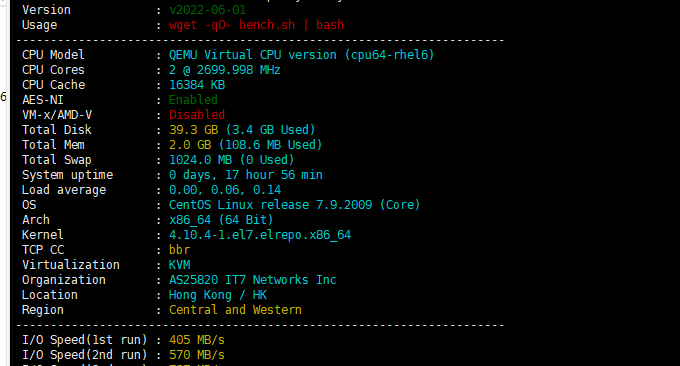Click the x86_64 (64 Bit) value
This screenshot has height=366, width=680.
(221, 220)
